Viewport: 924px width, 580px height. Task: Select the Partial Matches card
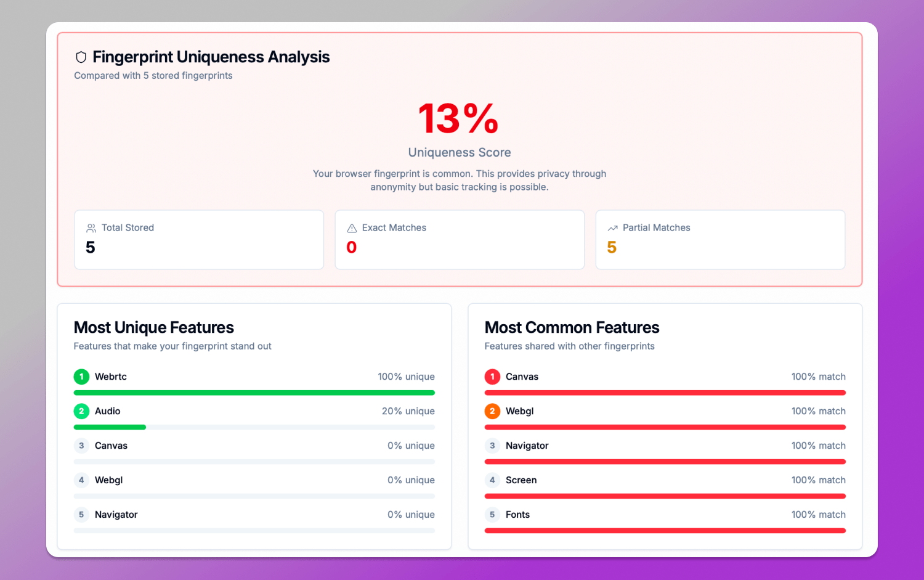point(720,240)
